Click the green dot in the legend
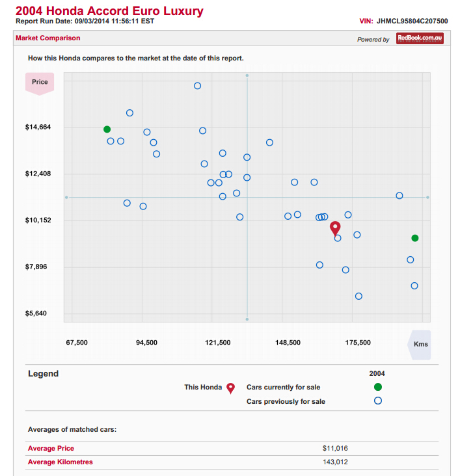This screenshot has width=460, height=476. [x=378, y=387]
